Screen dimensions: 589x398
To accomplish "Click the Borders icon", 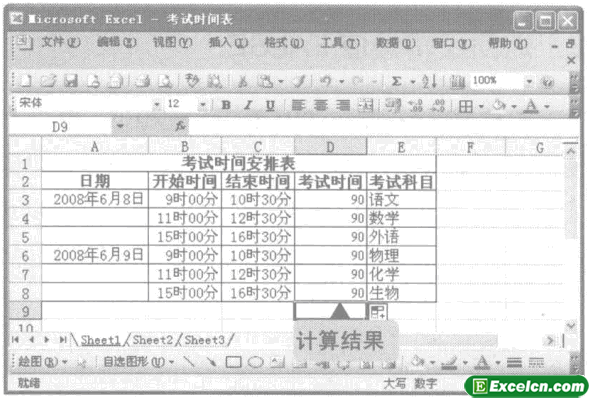I will [466, 107].
